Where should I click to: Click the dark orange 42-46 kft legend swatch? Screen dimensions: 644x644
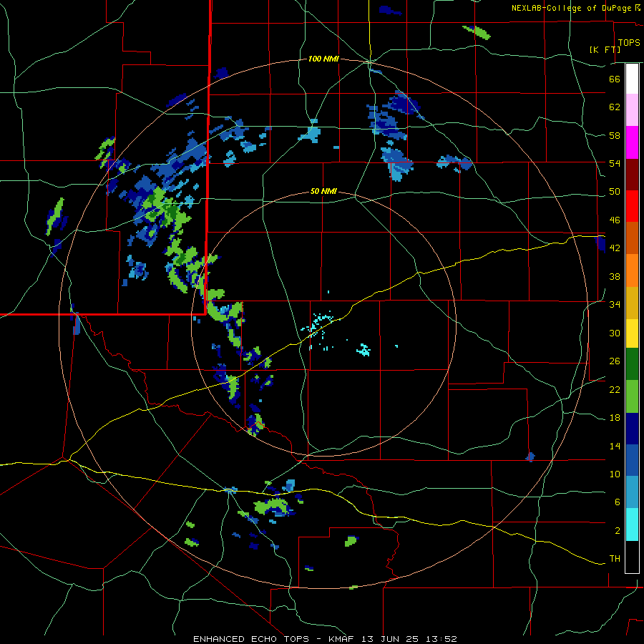[632, 238]
